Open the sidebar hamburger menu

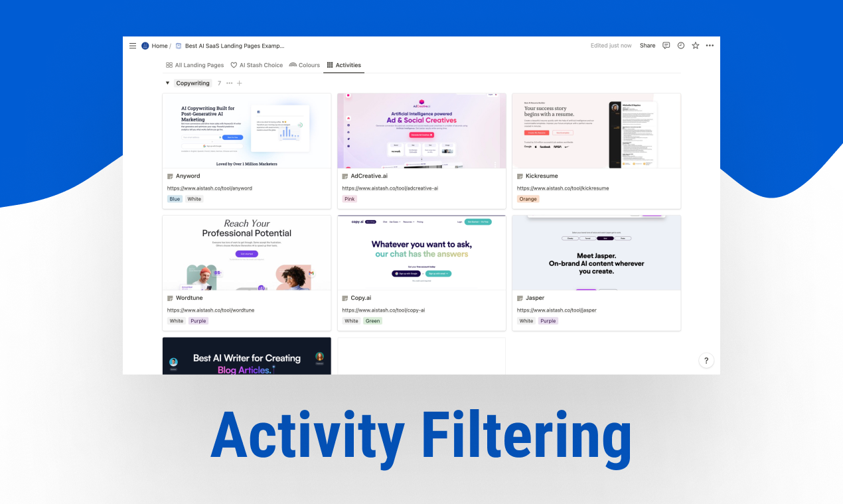pyautogui.click(x=133, y=46)
